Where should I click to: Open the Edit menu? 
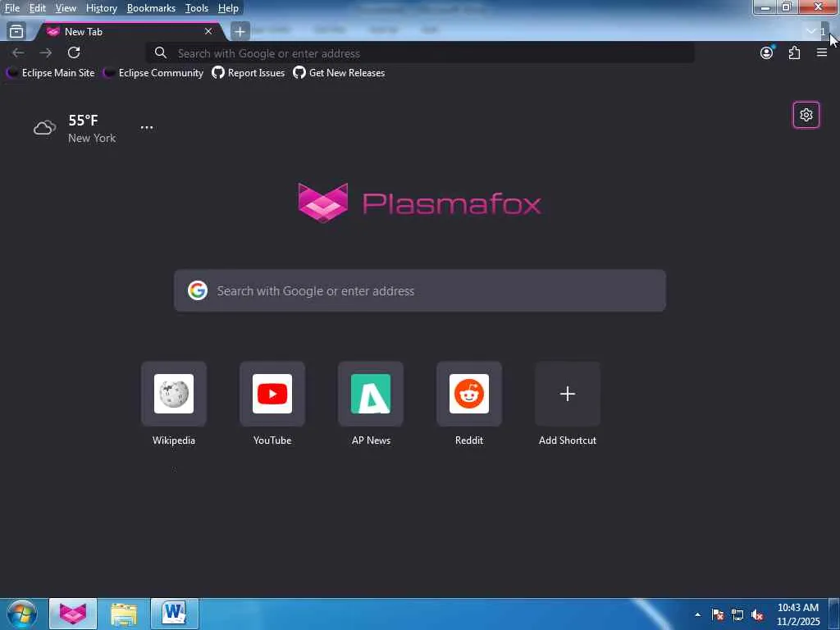point(37,8)
